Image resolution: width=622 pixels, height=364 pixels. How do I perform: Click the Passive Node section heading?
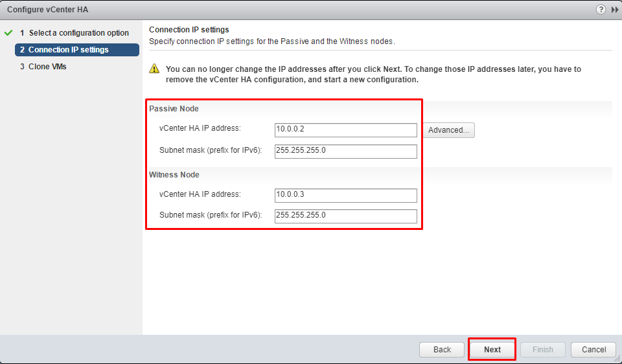tap(174, 109)
